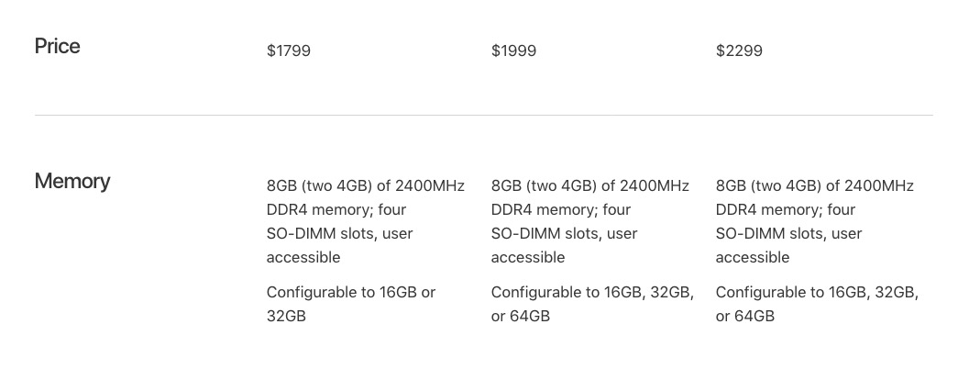Click "DDR4 memory; four" in last column
The height and width of the screenshot is (369, 980).
pyautogui.click(x=786, y=209)
